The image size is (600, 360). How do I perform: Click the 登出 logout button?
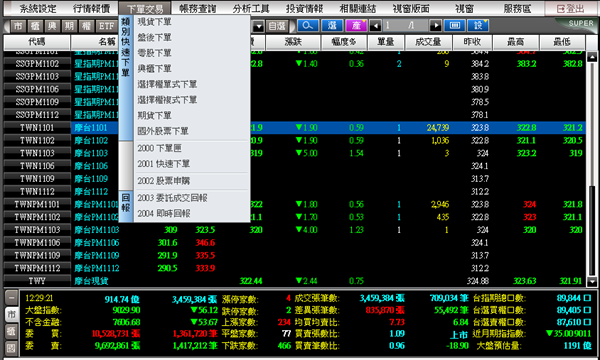coord(571,8)
